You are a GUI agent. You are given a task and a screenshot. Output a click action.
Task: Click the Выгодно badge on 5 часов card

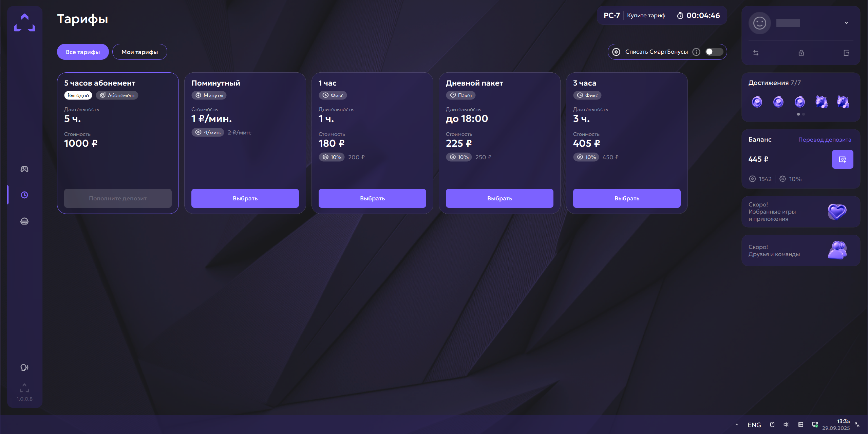(x=78, y=95)
